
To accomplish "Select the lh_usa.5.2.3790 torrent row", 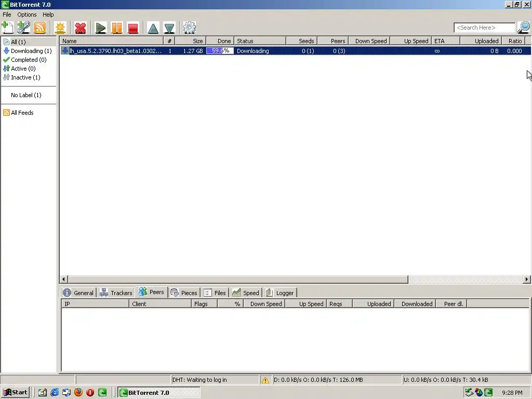I will click(295, 51).
